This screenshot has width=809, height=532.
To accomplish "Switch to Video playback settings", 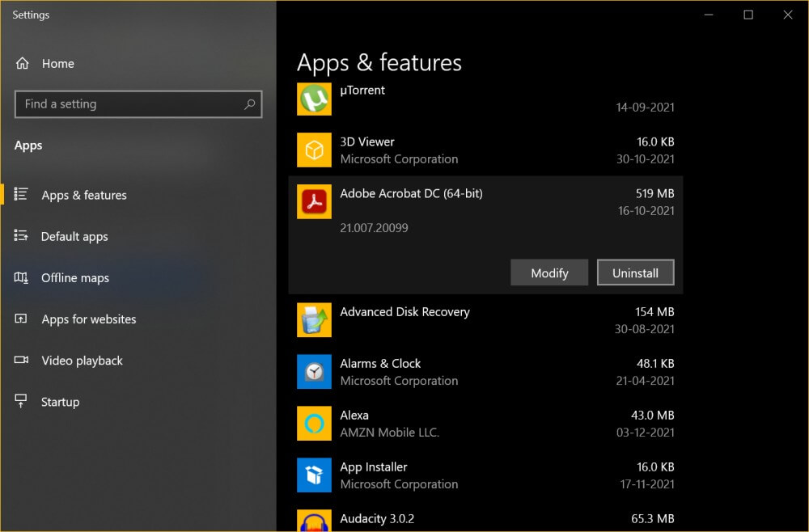I will pos(82,361).
